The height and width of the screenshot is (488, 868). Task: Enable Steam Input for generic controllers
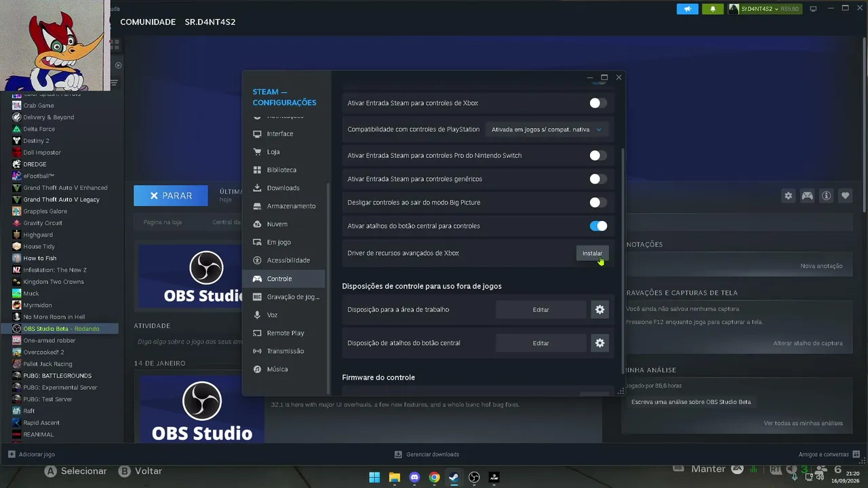pyautogui.click(x=597, y=179)
